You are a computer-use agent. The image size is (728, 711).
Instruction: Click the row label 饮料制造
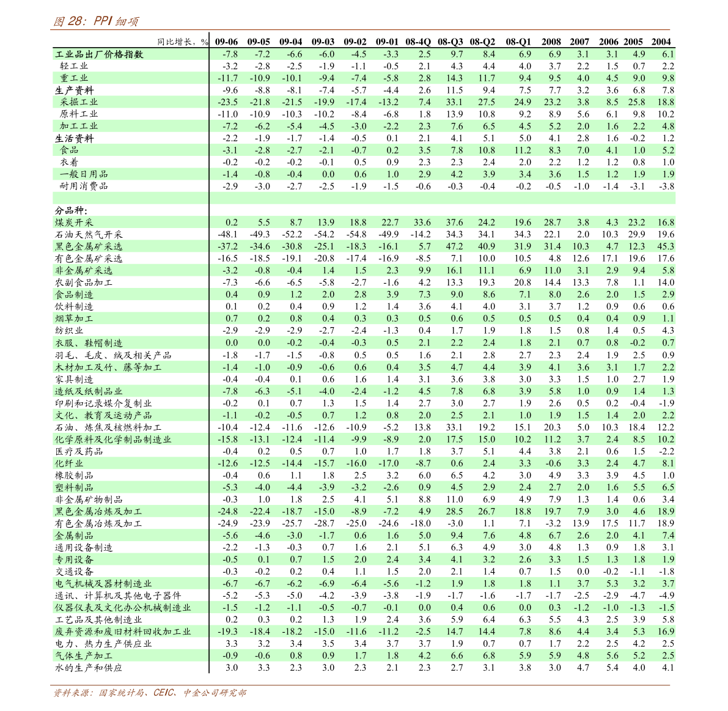coord(74,307)
